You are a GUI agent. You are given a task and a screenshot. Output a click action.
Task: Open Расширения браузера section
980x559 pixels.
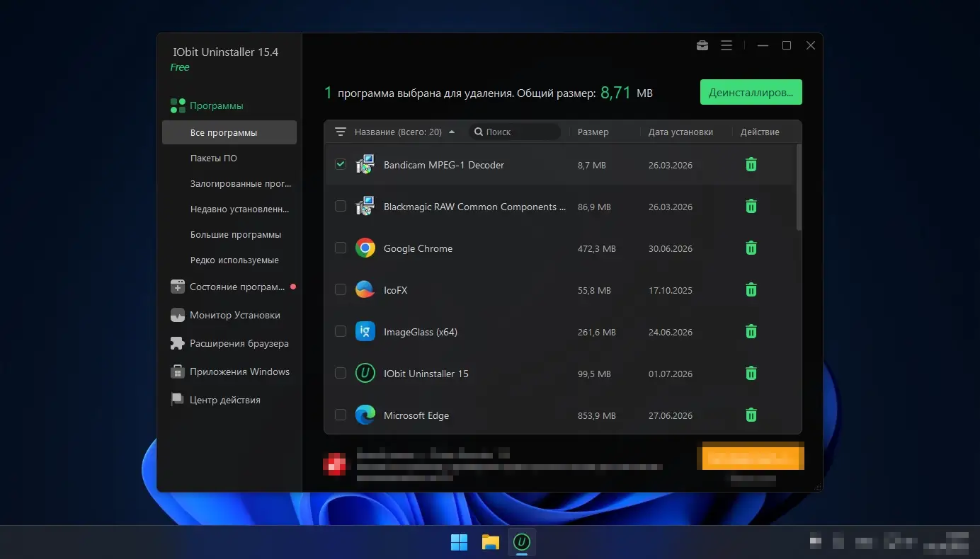(239, 344)
